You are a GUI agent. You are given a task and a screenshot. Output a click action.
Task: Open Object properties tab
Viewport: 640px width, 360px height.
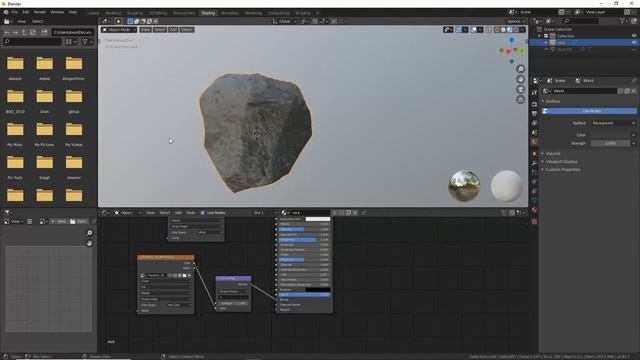click(x=534, y=153)
